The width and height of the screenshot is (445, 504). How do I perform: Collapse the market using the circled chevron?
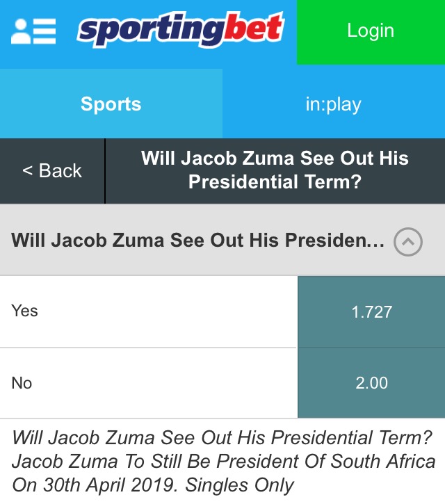point(408,243)
